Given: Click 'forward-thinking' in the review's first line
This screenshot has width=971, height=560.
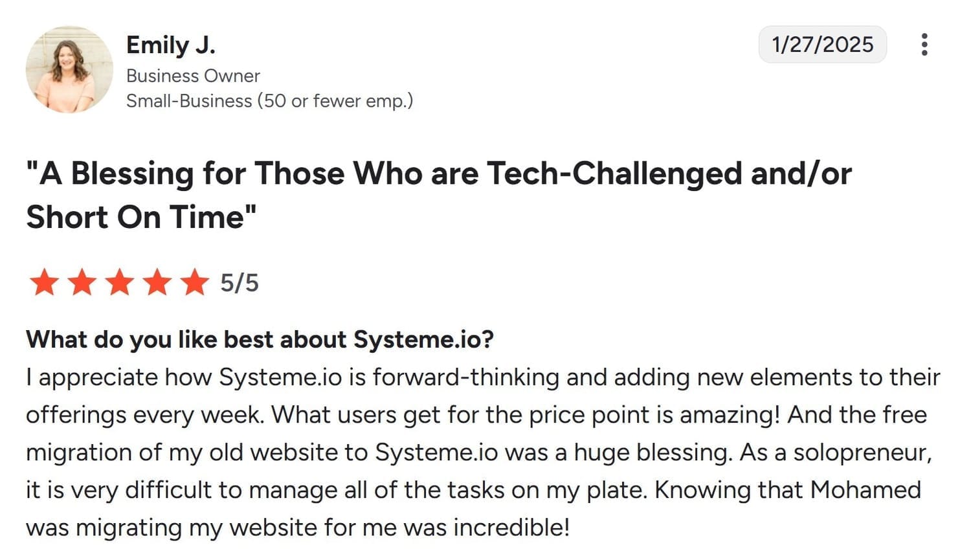Looking at the screenshot, I should [x=465, y=377].
